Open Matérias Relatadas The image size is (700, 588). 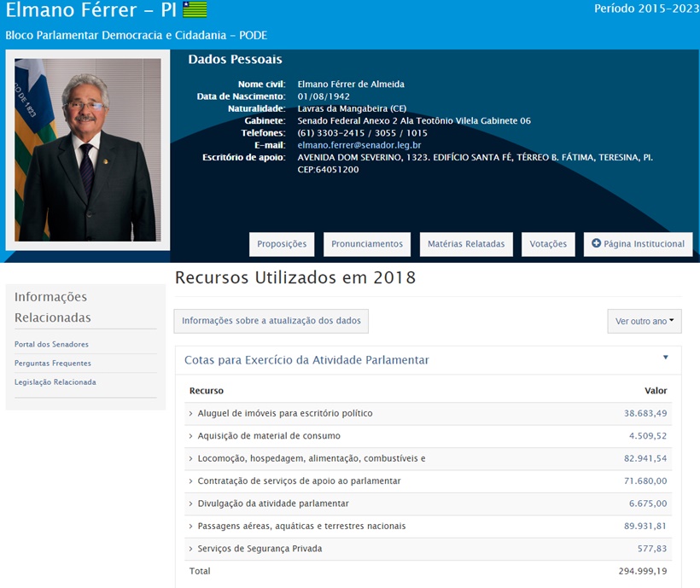(x=466, y=244)
